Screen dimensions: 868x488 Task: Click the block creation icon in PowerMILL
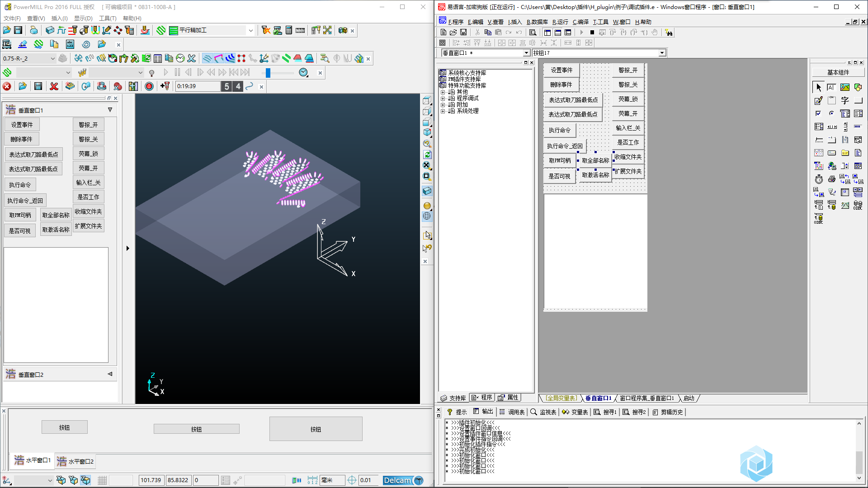point(50,30)
